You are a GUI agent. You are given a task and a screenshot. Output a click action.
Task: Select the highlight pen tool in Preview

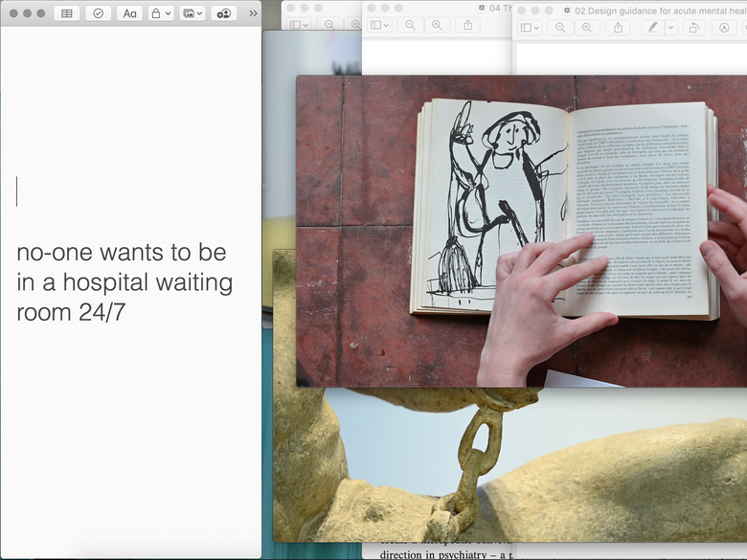[x=653, y=28]
